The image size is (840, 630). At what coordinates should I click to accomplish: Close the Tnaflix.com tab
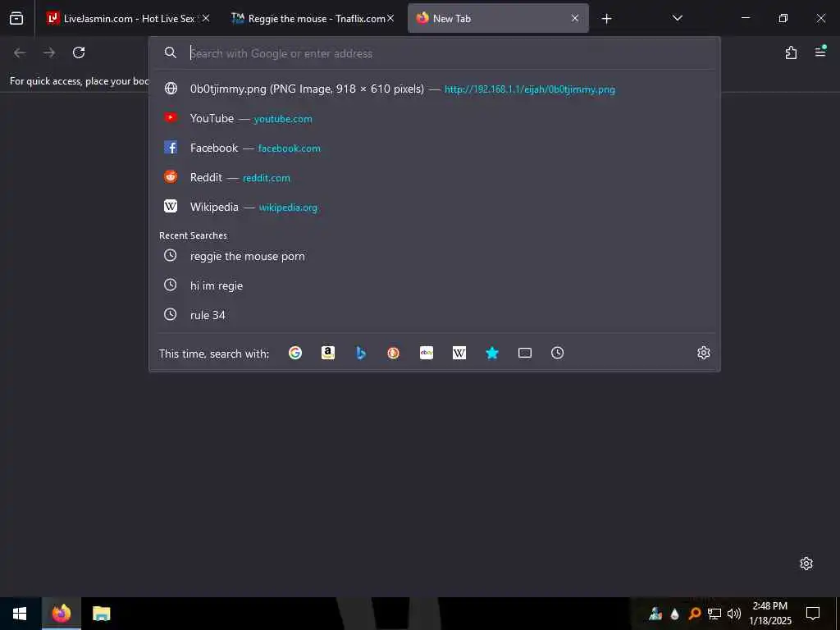point(390,18)
